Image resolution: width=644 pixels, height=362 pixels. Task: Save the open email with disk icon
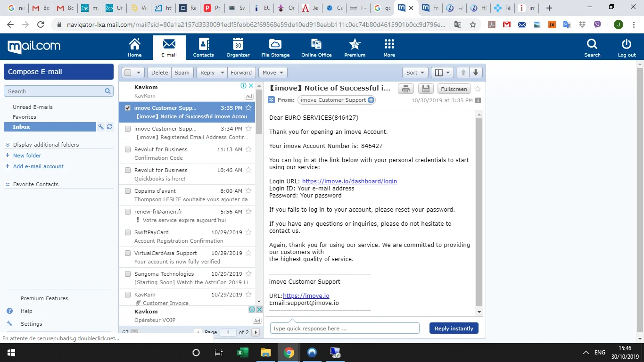point(426,89)
